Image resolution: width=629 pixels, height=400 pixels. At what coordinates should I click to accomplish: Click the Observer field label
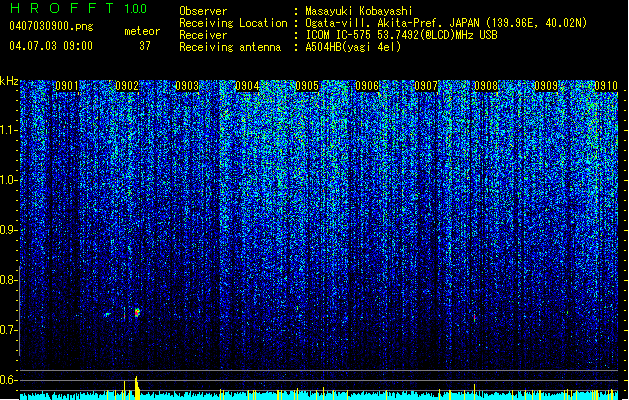coord(203,11)
